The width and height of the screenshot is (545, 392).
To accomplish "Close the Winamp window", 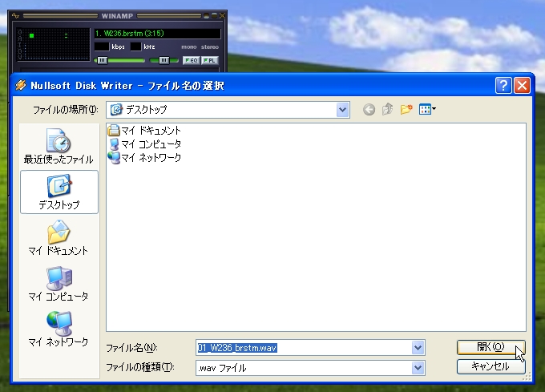I will pyautogui.click(x=223, y=16).
